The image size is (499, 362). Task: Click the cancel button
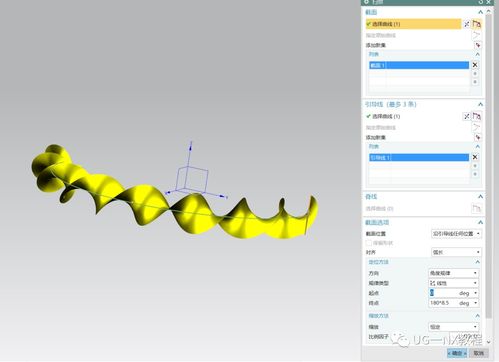click(479, 353)
